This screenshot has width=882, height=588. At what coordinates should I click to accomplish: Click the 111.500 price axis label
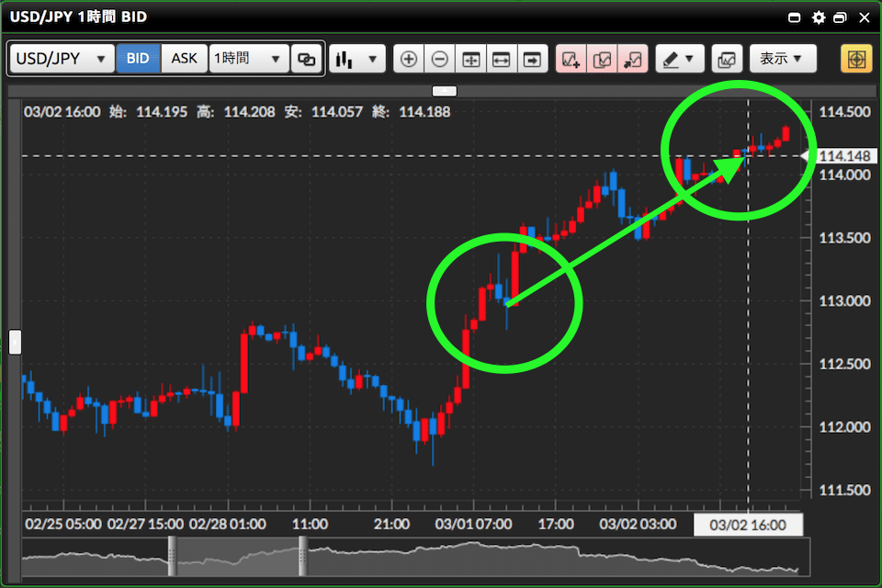point(844,490)
